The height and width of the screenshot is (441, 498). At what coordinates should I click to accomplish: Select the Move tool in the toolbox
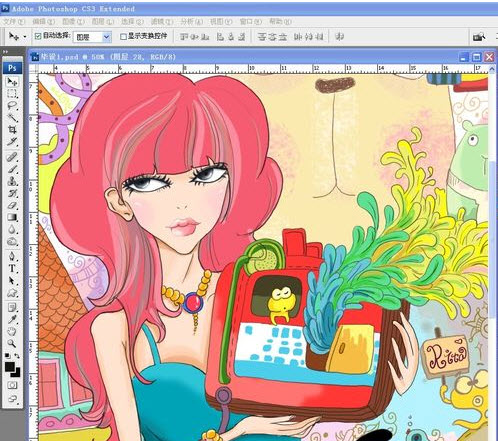12,82
